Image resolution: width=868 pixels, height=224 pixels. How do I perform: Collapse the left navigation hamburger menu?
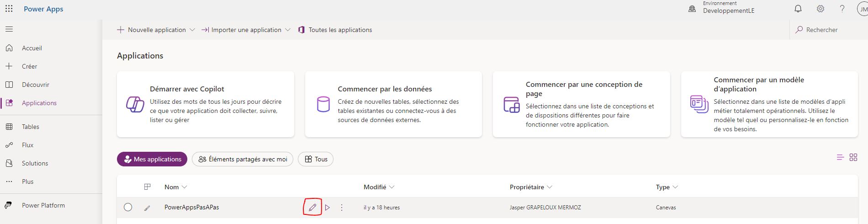[x=9, y=29]
